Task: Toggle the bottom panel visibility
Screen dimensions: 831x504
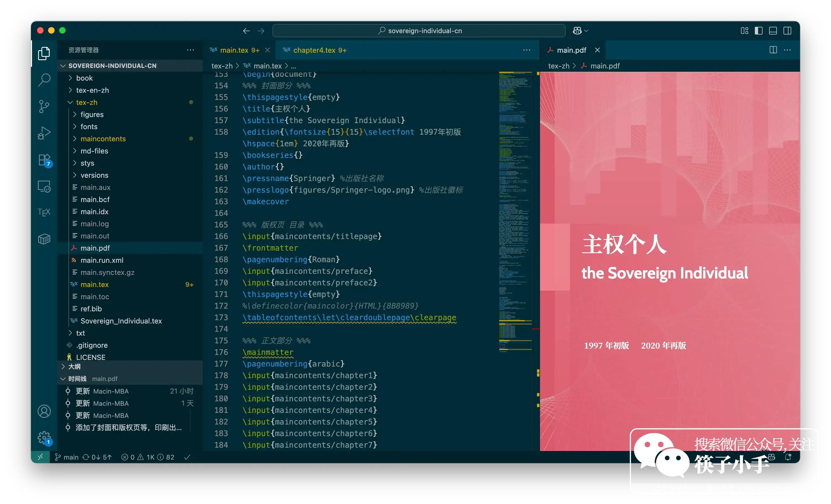Action: (773, 31)
